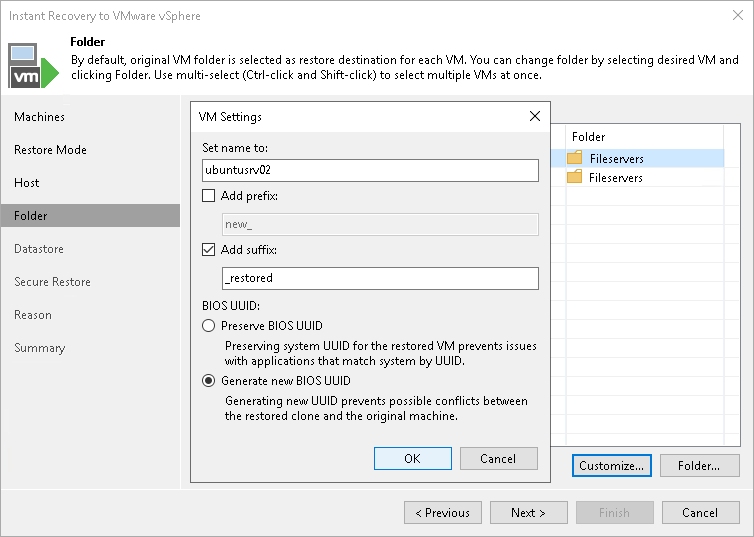Select the Folder wizard step
This screenshot has height=537, width=754.
point(90,215)
